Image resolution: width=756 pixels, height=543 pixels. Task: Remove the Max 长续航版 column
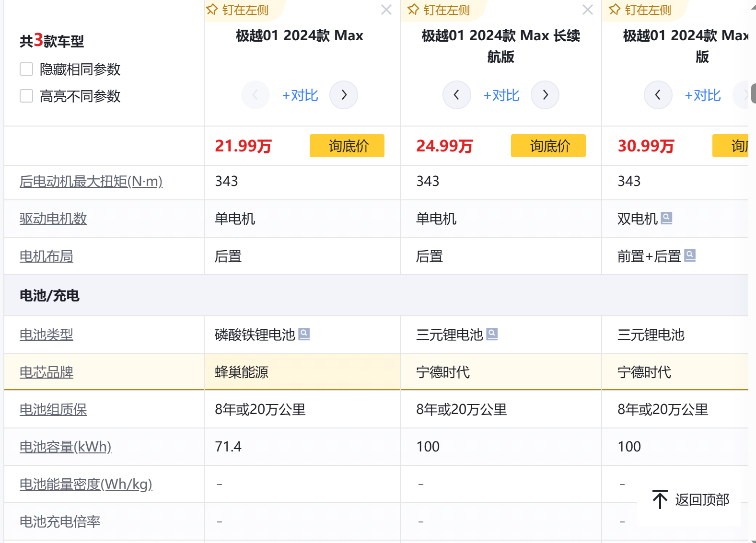588,10
